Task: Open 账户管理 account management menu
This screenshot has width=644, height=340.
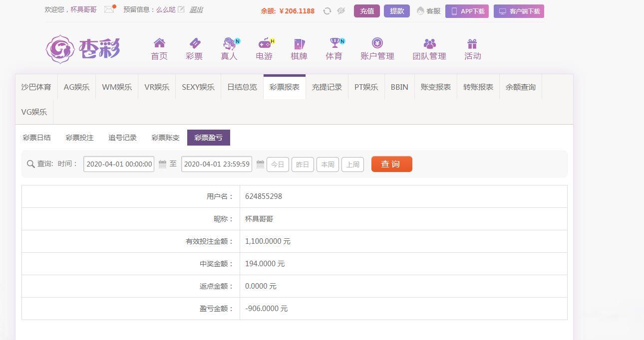Action: (x=377, y=49)
